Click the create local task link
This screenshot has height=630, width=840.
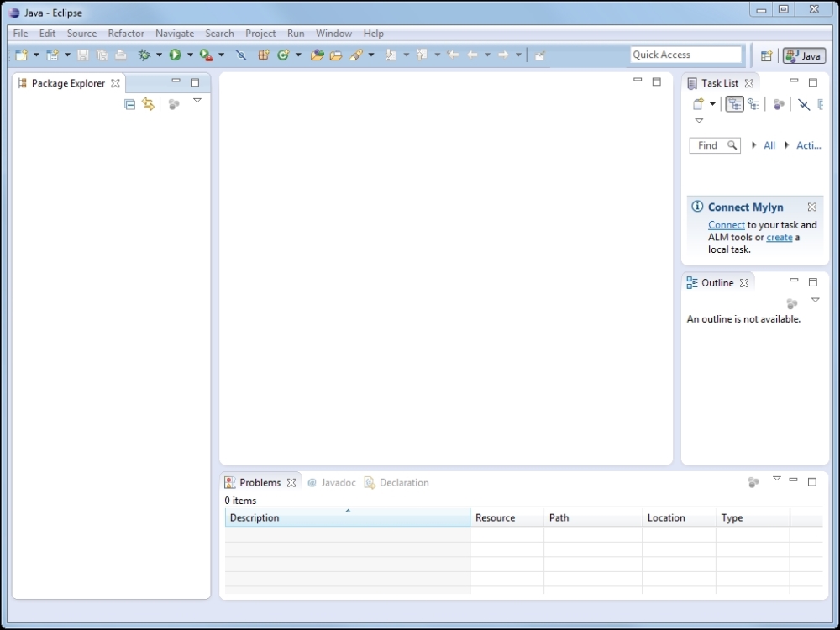(x=779, y=238)
